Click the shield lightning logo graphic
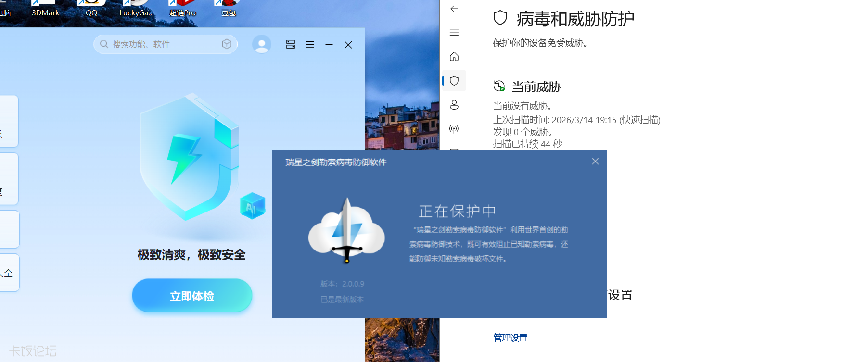 tap(189, 157)
